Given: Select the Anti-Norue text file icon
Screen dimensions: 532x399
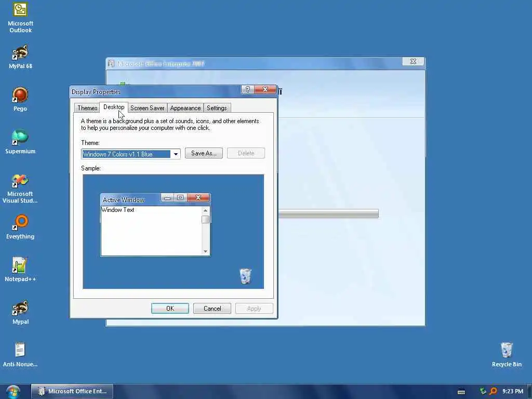Looking at the screenshot, I should coord(20,354).
